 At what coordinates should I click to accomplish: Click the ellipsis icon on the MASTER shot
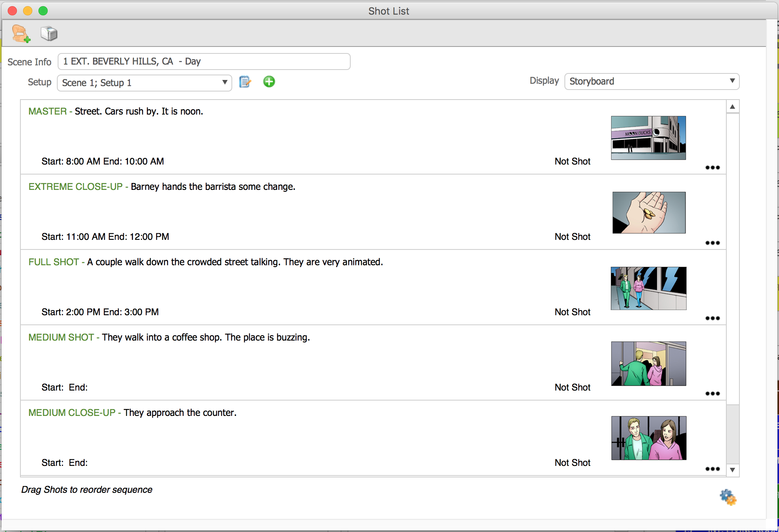tap(712, 168)
